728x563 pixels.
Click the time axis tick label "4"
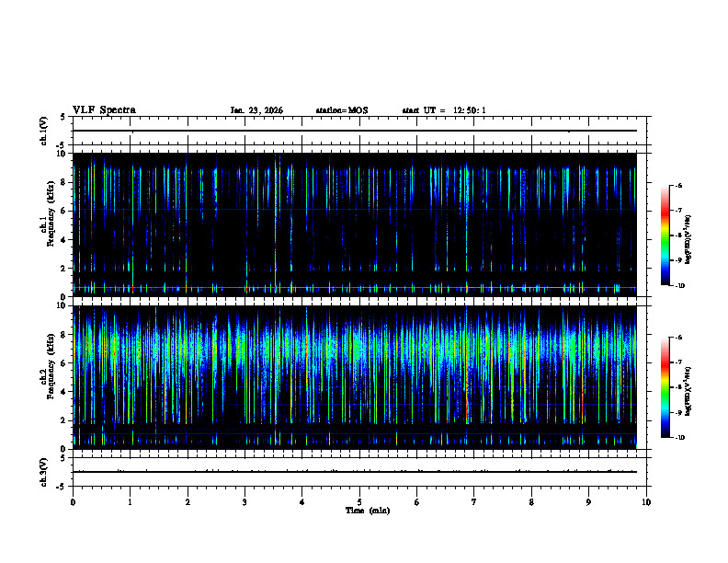(302, 502)
